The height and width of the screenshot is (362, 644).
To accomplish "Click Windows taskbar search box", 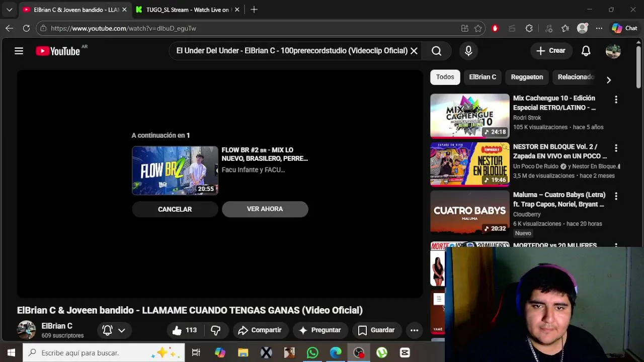I will point(104,352).
